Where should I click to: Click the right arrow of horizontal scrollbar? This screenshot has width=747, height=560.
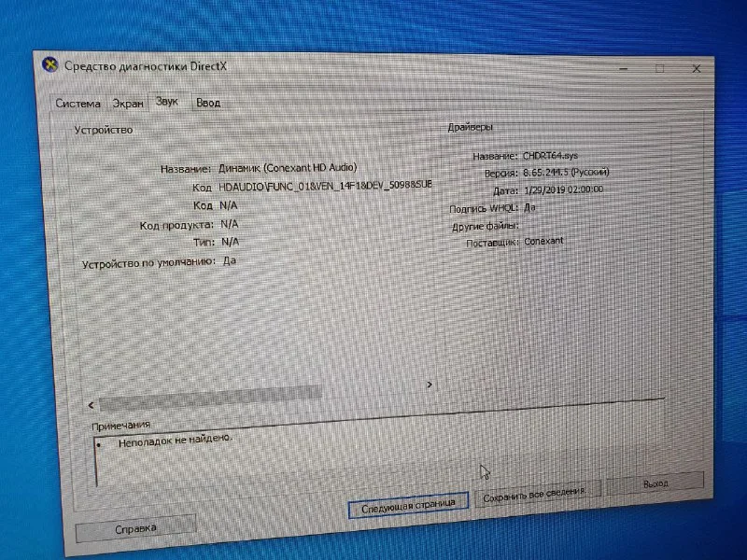430,384
